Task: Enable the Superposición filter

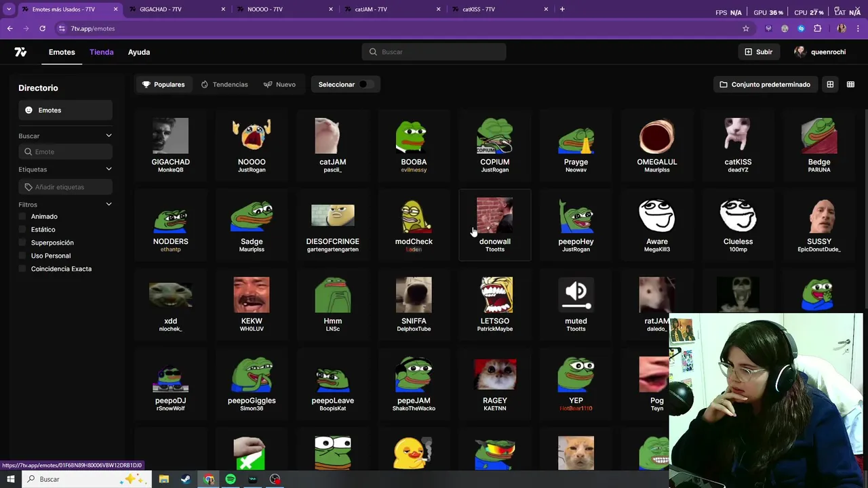Action: pos(22,243)
